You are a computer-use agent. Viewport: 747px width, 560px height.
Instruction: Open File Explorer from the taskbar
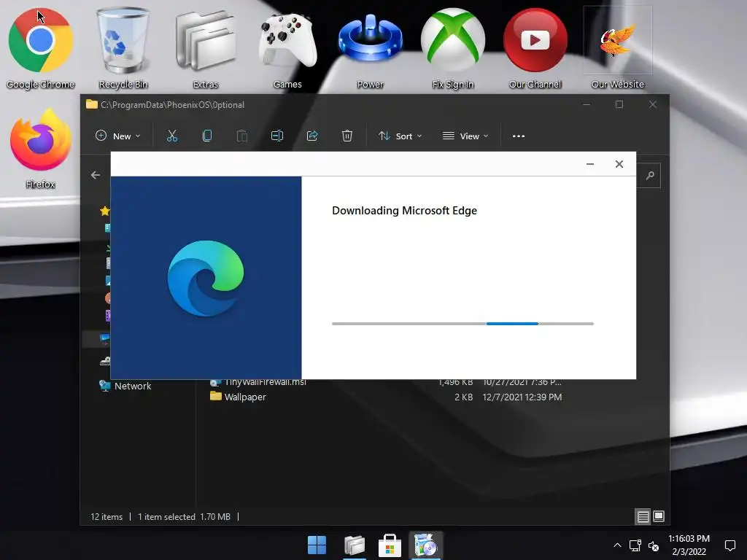354,545
